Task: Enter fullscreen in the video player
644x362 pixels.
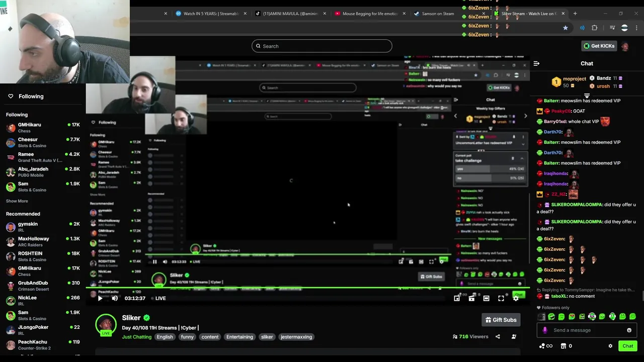Action: click(x=501, y=298)
